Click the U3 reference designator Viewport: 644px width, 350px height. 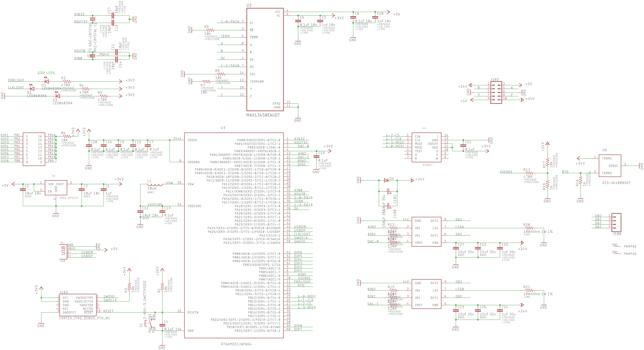[223, 128]
